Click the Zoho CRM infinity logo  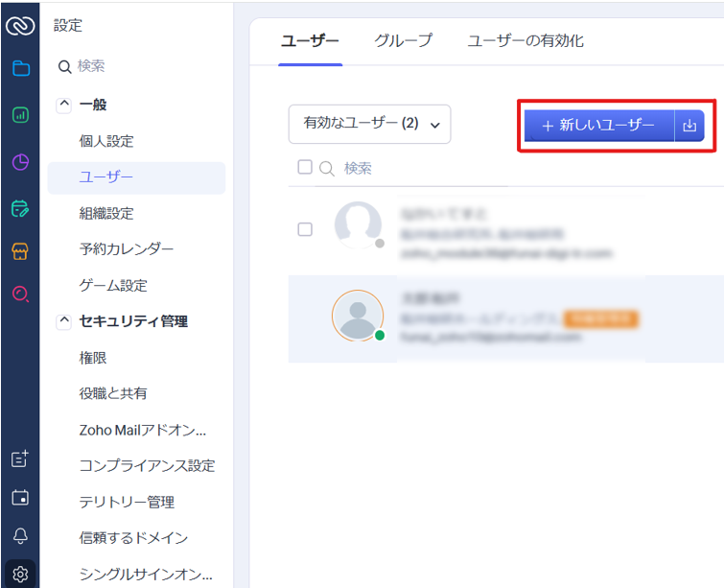point(20,26)
